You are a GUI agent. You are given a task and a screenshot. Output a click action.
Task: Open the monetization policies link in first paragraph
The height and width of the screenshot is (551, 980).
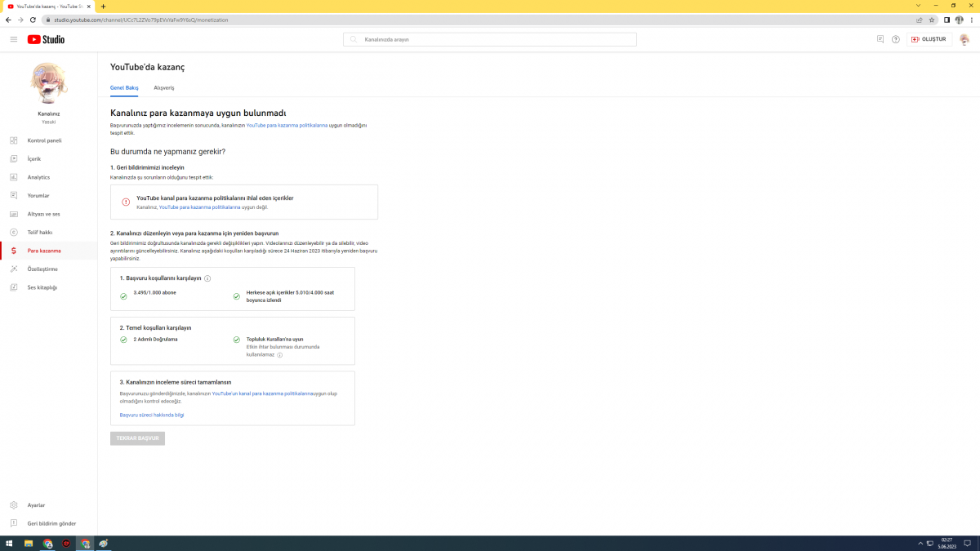point(287,125)
